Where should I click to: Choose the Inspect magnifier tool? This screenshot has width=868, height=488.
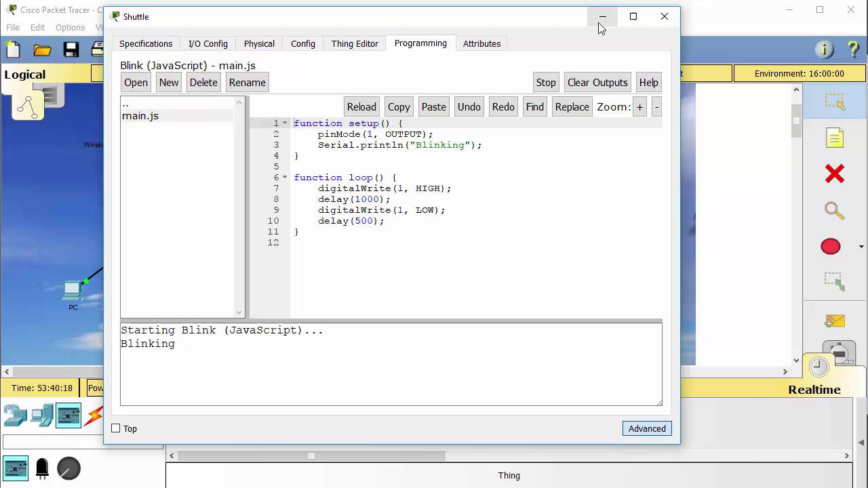834,211
